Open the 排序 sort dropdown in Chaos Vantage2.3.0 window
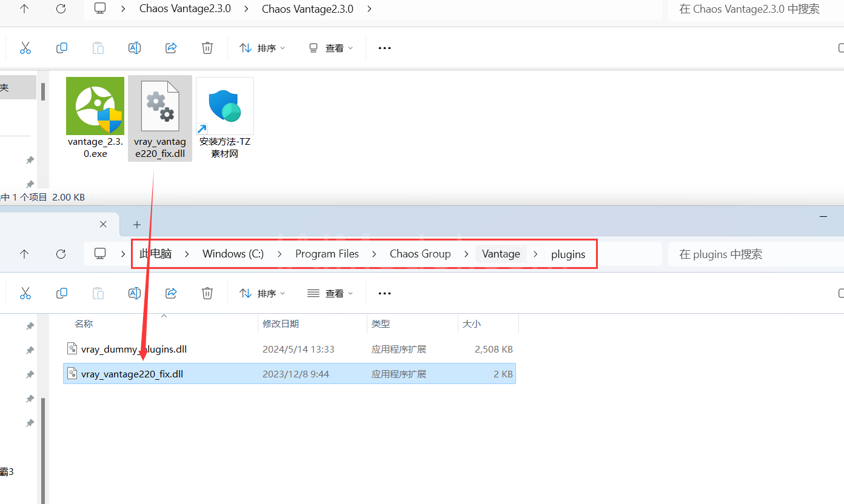This screenshot has height=504, width=844. tap(262, 48)
